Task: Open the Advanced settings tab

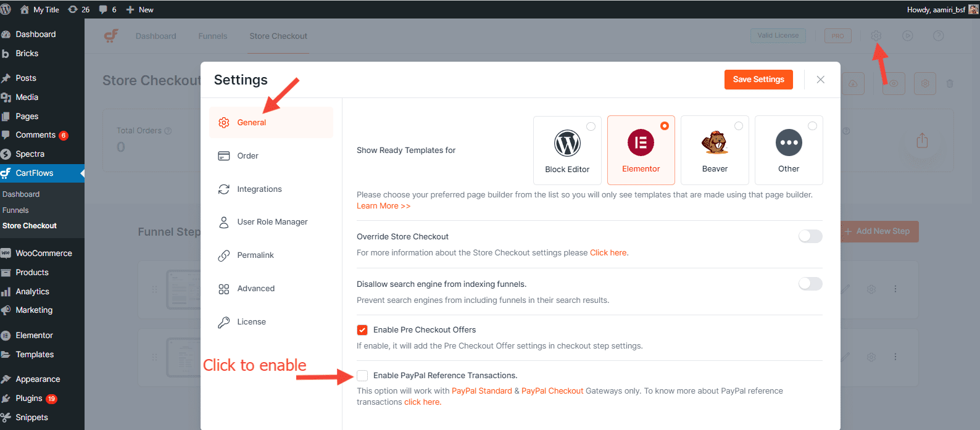Action: (x=255, y=289)
